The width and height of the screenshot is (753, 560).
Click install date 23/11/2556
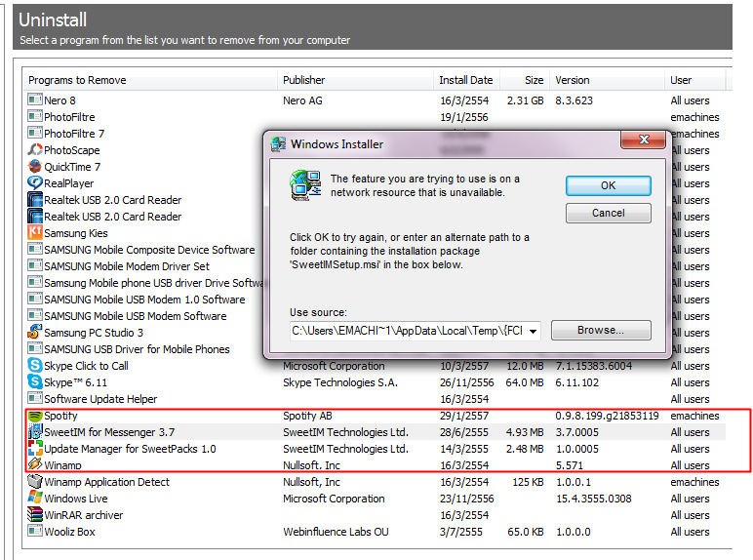[x=467, y=499]
